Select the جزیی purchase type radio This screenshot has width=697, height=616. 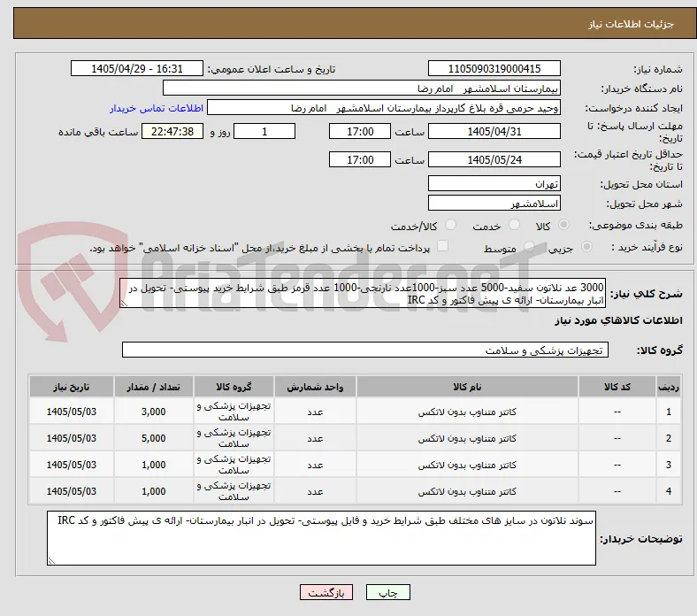[x=586, y=246]
